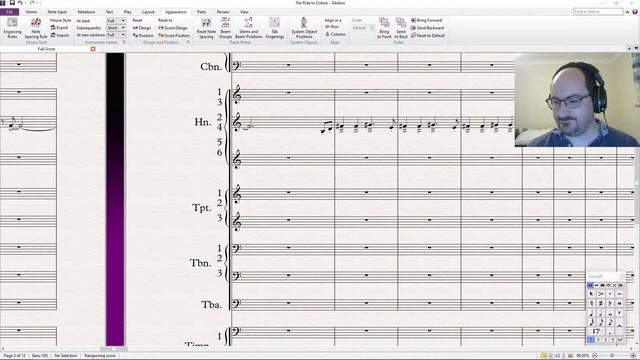Screen dimensions: 640x360
Task: Reset Design of selected object
Action: (x=142, y=28)
